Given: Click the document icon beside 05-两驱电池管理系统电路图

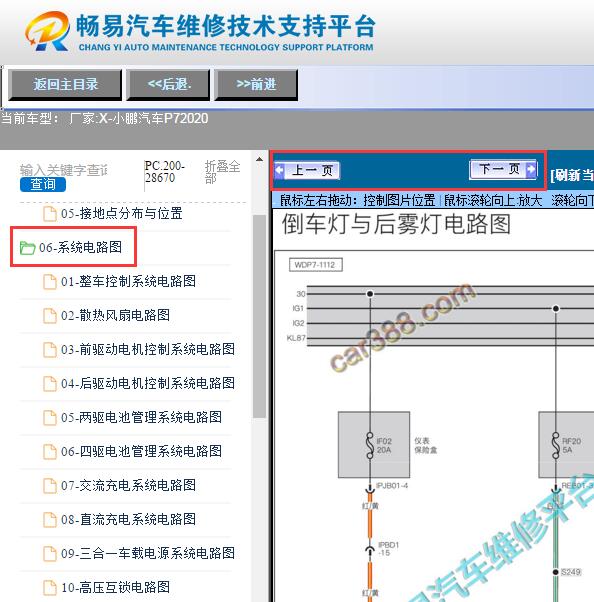Looking at the screenshot, I should 50,418.
